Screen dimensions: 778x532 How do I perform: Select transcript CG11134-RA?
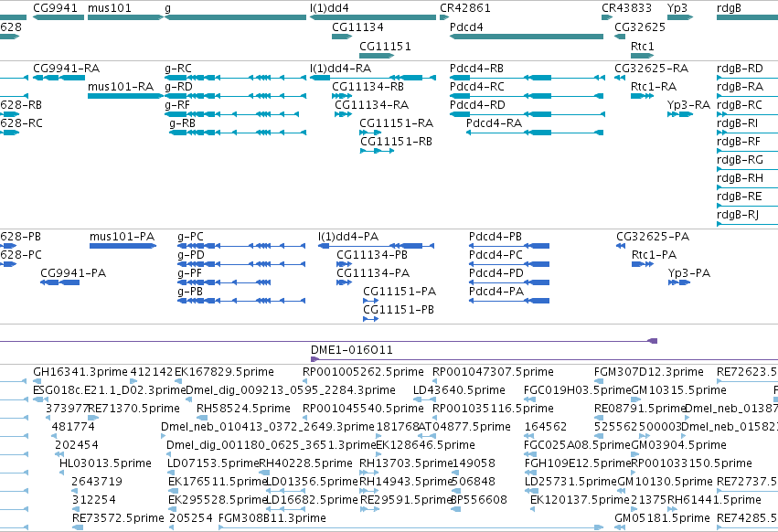[x=343, y=114]
